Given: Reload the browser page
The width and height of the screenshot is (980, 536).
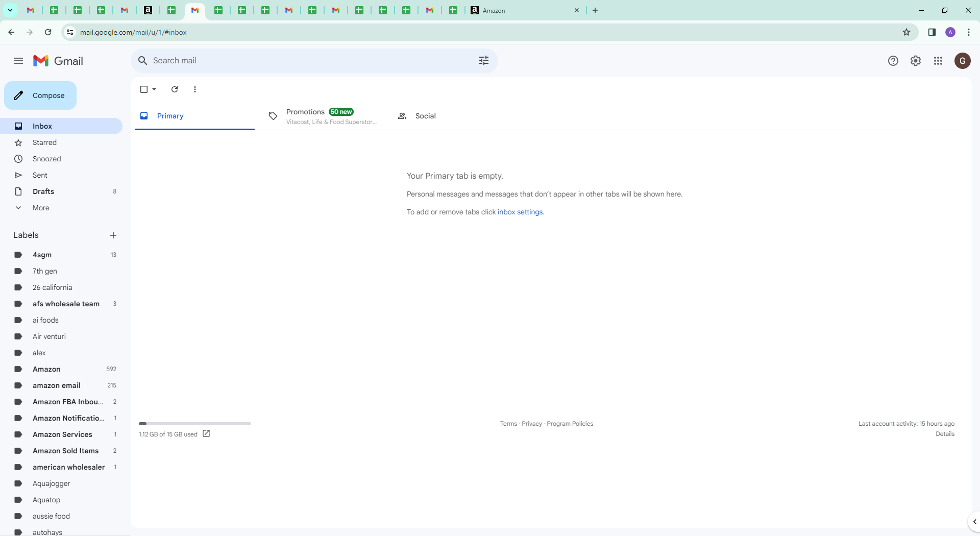Looking at the screenshot, I should click(48, 32).
